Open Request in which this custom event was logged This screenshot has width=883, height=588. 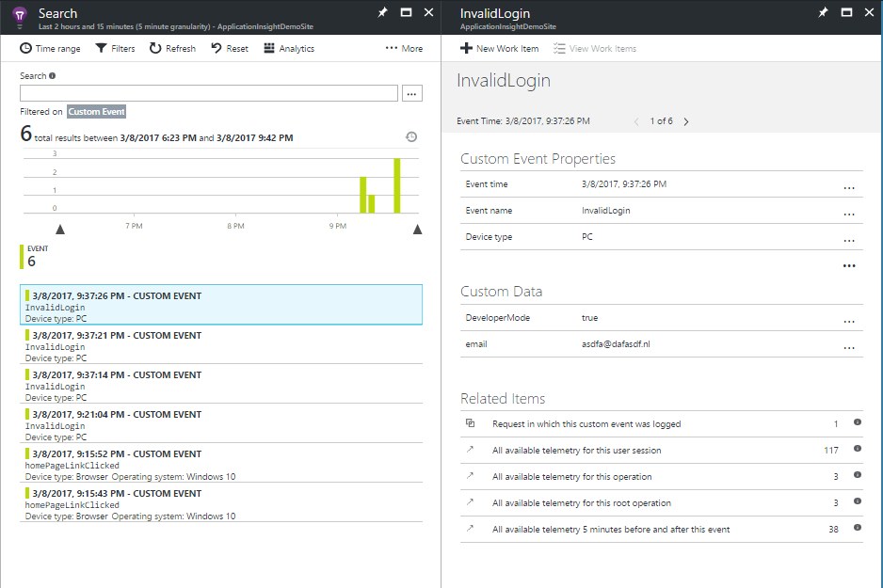[662, 423]
